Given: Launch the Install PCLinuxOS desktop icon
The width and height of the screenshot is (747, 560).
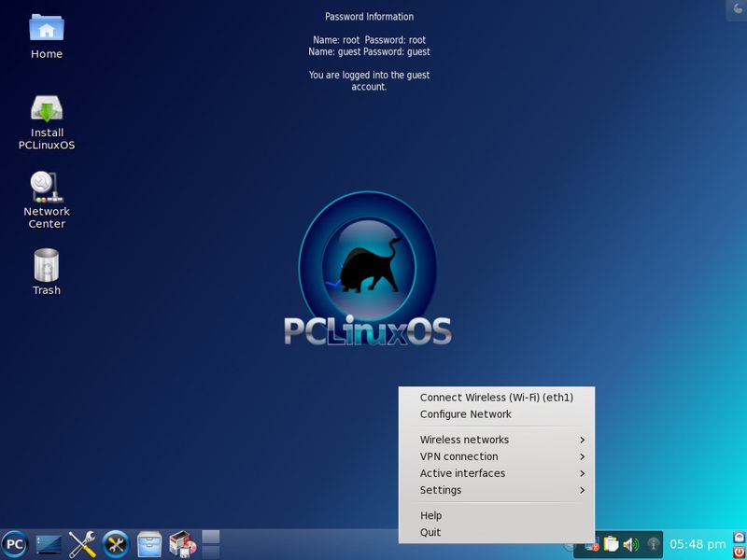Looking at the screenshot, I should point(47,122).
